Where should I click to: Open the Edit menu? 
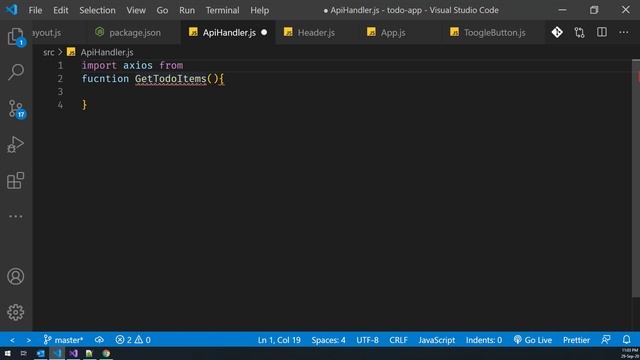(x=60, y=10)
